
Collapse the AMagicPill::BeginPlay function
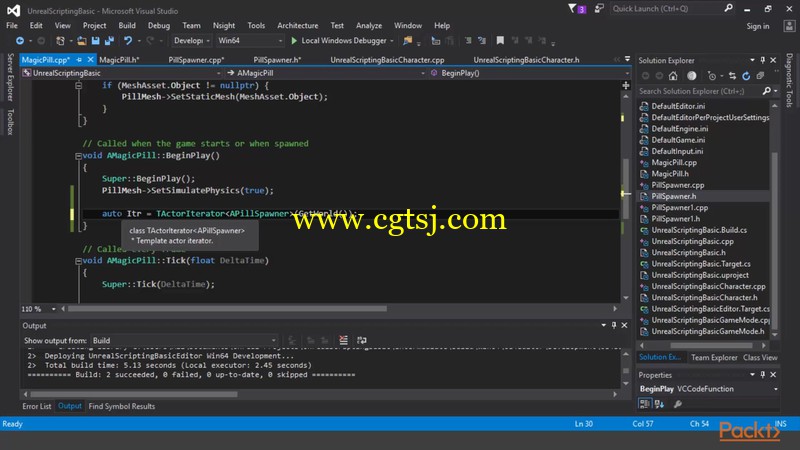coord(78,156)
